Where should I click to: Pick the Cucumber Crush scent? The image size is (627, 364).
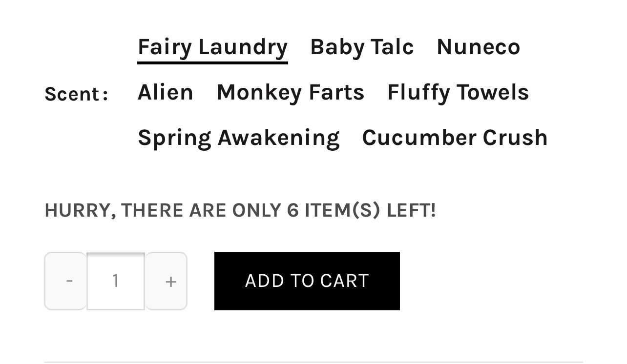455,138
